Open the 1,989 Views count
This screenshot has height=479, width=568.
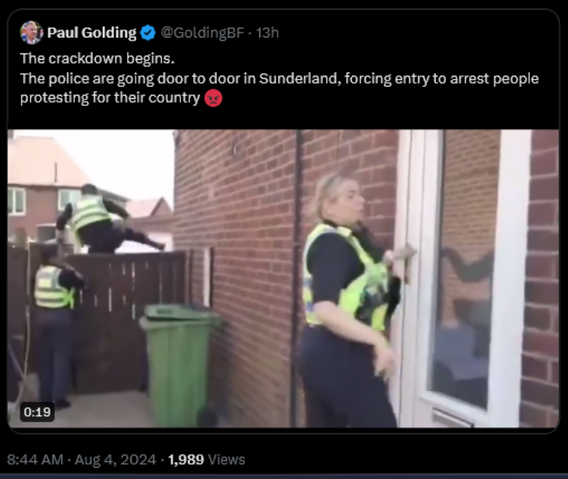point(206,459)
